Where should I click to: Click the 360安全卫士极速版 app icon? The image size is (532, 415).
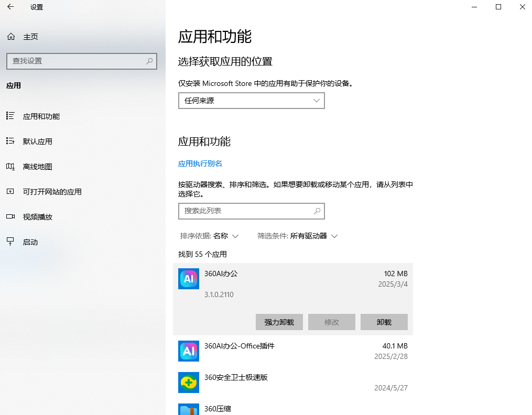coord(189,383)
